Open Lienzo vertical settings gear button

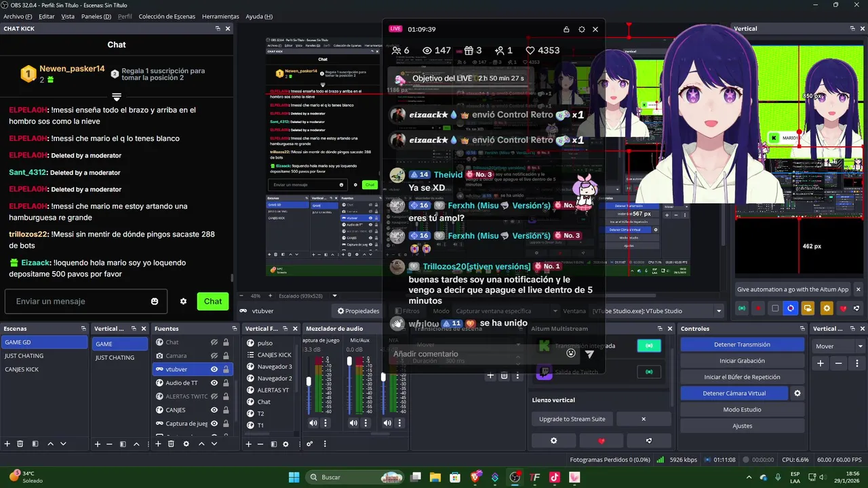coord(553,441)
